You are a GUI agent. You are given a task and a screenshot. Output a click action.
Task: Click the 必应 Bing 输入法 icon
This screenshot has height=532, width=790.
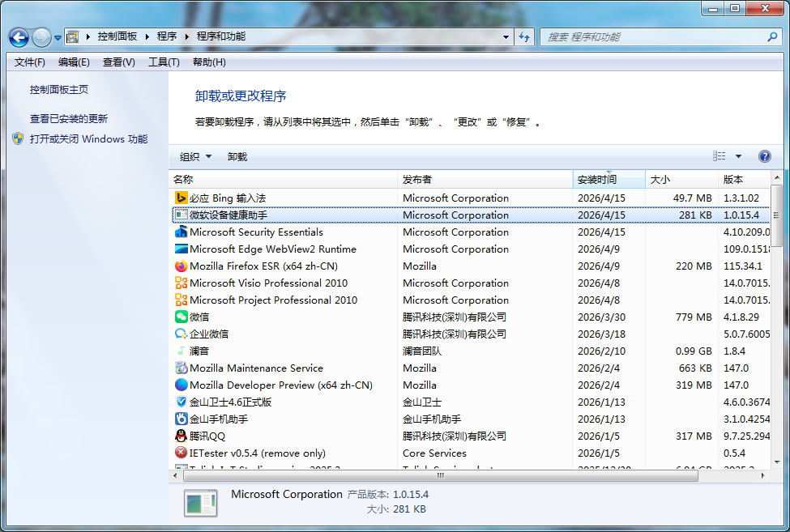tap(181, 198)
